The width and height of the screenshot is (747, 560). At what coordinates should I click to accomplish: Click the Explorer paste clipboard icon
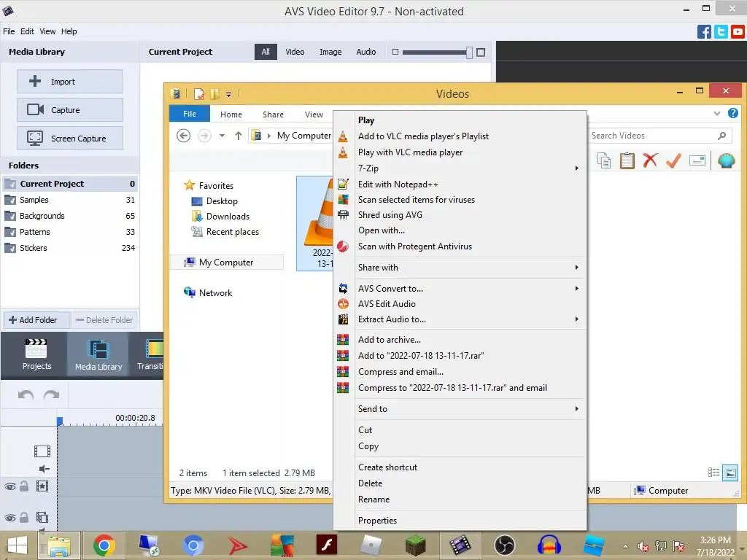tap(627, 160)
